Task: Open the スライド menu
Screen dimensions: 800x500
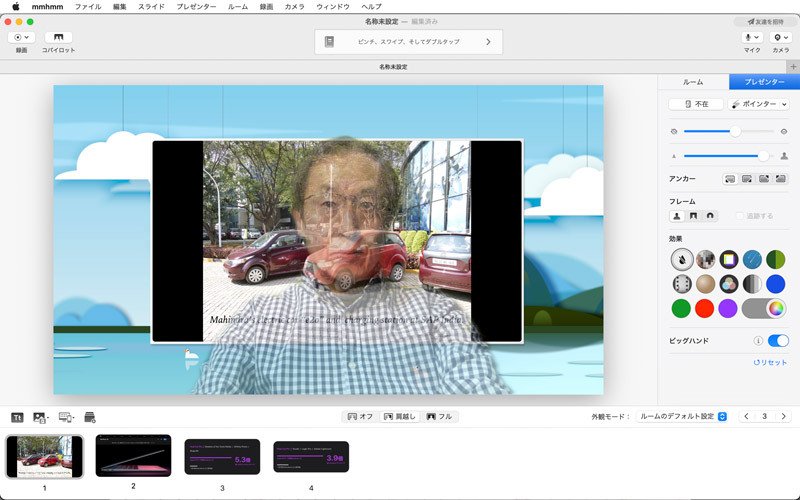Action: click(x=151, y=7)
